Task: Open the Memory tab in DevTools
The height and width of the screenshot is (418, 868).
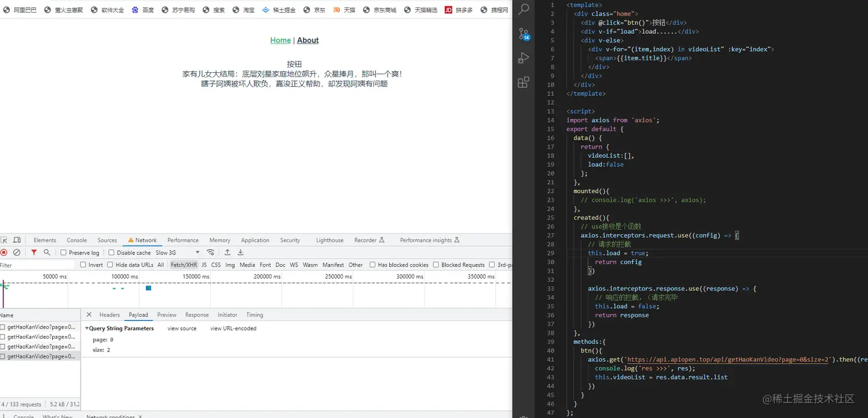Action: tap(220, 240)
